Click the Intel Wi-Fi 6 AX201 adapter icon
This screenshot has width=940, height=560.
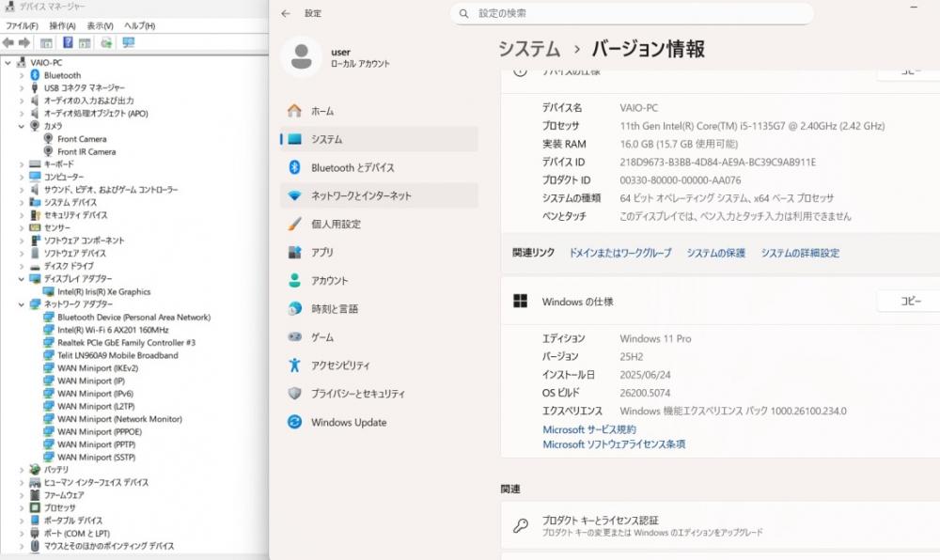(x=49, y=330)
